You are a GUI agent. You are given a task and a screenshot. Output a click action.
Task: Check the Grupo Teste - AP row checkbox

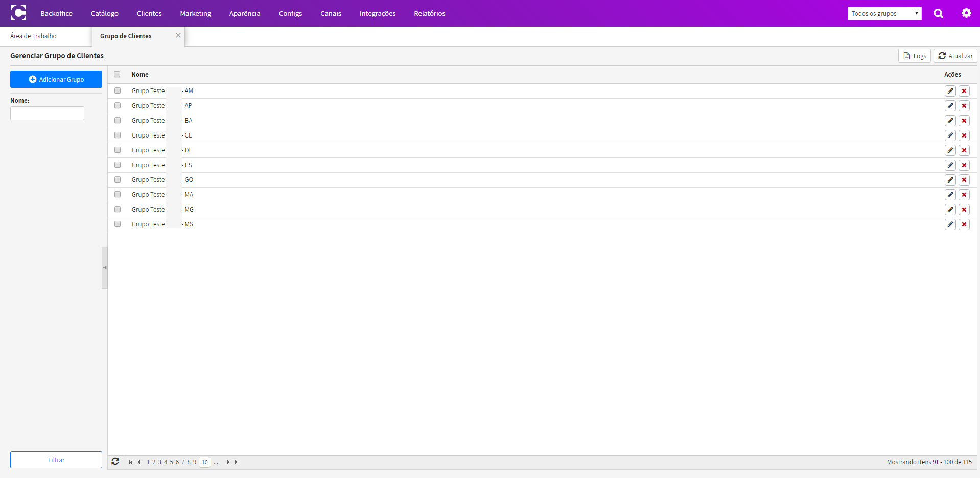click(118, 105)
